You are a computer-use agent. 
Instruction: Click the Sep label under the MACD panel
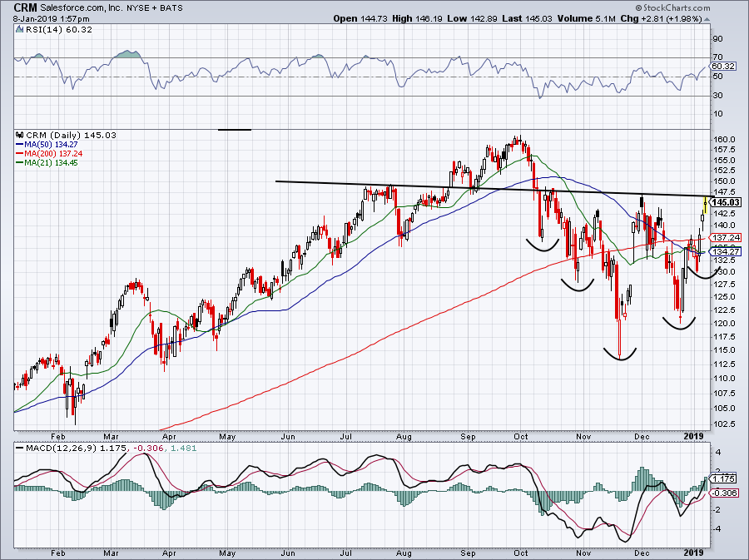[x=468, y=553]
